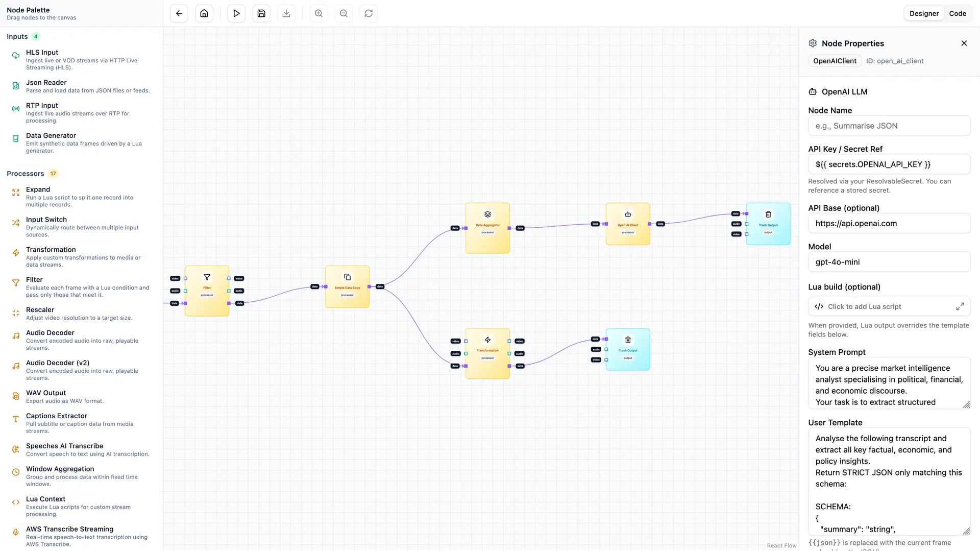Click the Node Name input field
This screenshot has width=980, height=551.
pos(889,126)
